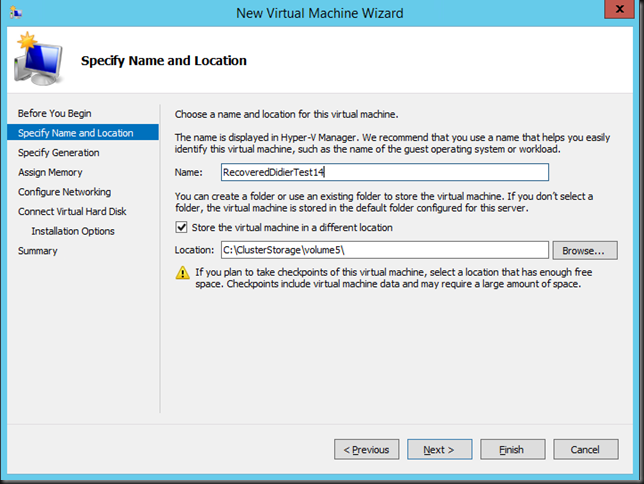Click the Location: label
Viewport: 644px width, 484px height.
pyautogui.click(x=194, y=250)
